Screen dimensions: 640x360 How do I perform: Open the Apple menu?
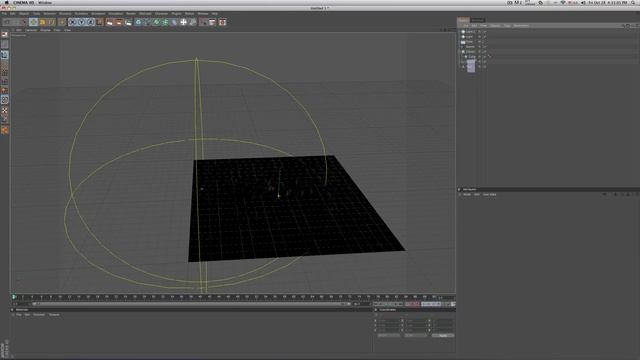pos(6,2)
